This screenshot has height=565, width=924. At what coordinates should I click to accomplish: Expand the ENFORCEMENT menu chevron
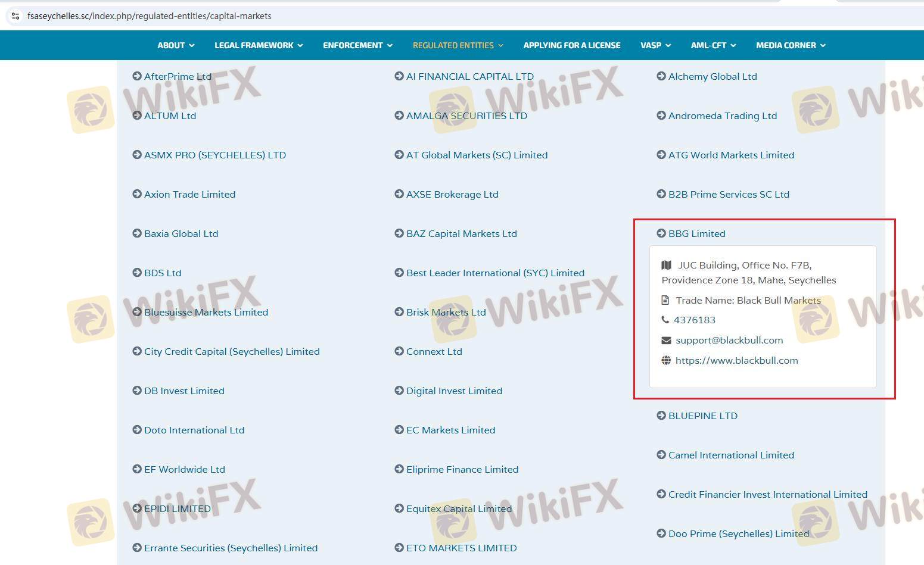pos(390,45)
